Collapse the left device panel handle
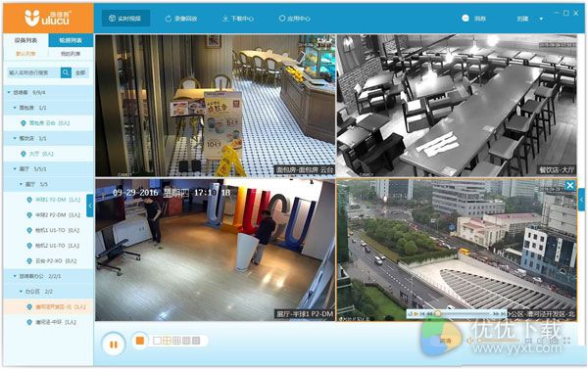The height and width of the screenshot is (369, 588). 90,206
